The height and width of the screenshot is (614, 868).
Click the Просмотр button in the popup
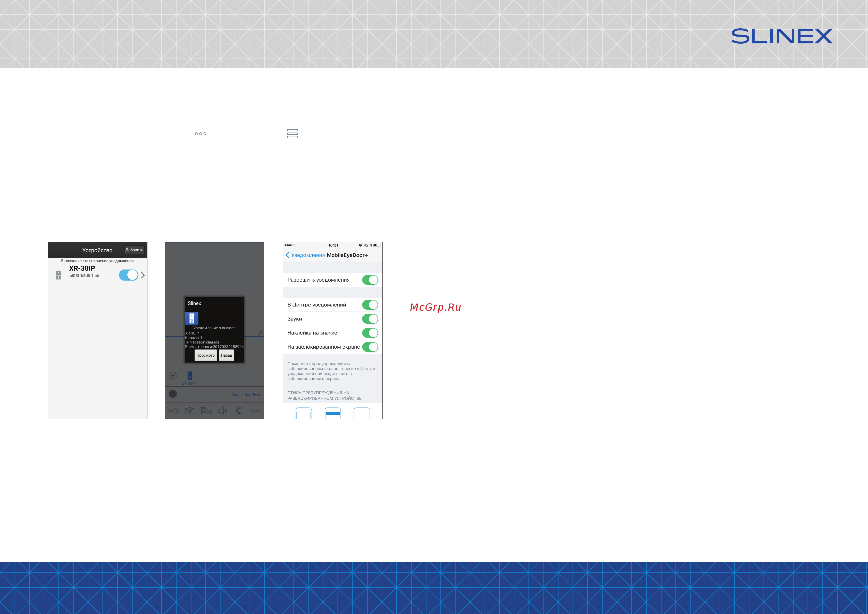tap(206, 355)
